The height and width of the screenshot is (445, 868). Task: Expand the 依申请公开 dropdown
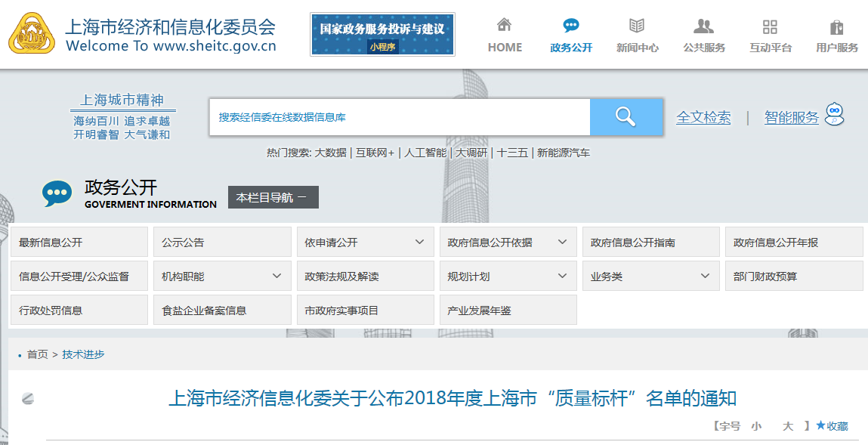[419, 243]
